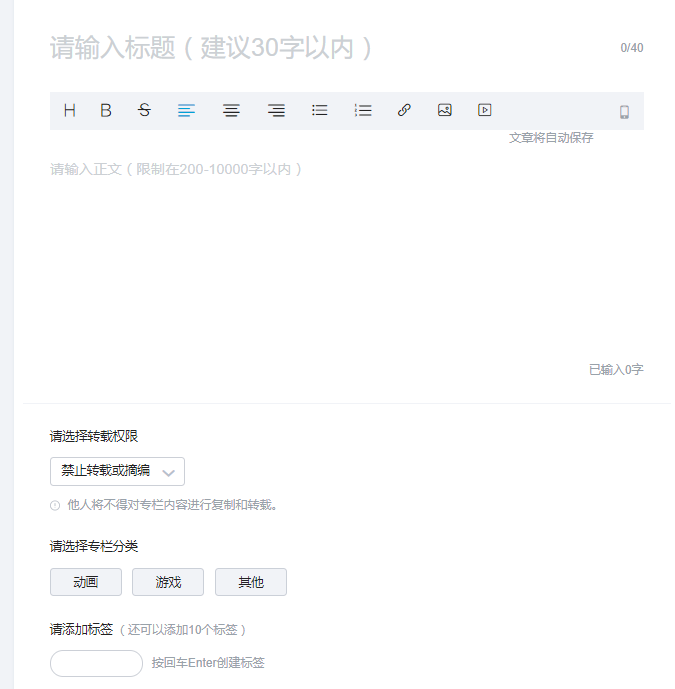Choose the 其他 column category
The width and height of the screenshot is (675, 689).
pyautogui.click(x=251, y=582)
